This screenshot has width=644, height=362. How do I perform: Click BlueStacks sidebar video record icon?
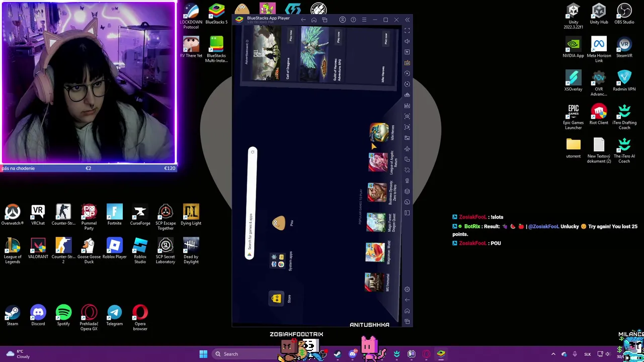pos(407,127)
